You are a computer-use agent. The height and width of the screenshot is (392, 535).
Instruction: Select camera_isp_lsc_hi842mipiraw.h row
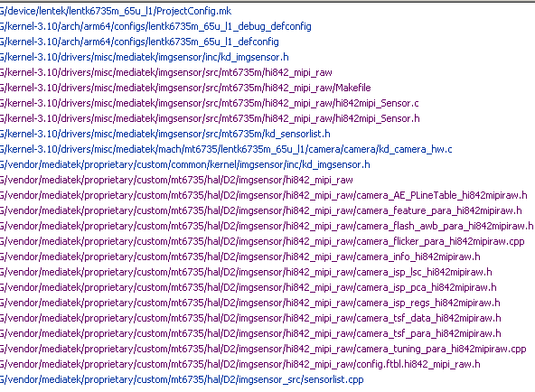246,272
